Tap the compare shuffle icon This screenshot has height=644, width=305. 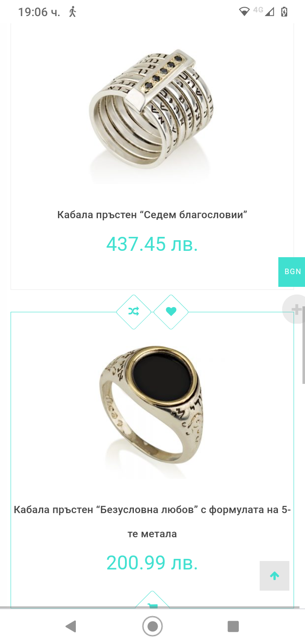134,312
